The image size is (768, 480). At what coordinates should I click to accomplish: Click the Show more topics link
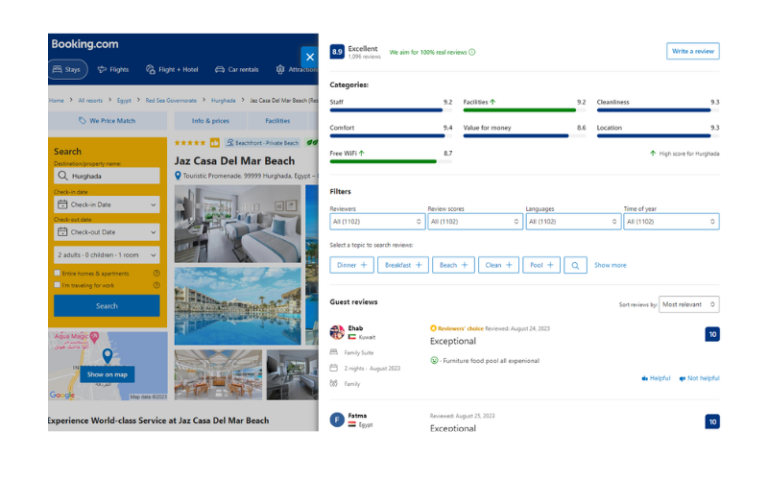(610, 265)
